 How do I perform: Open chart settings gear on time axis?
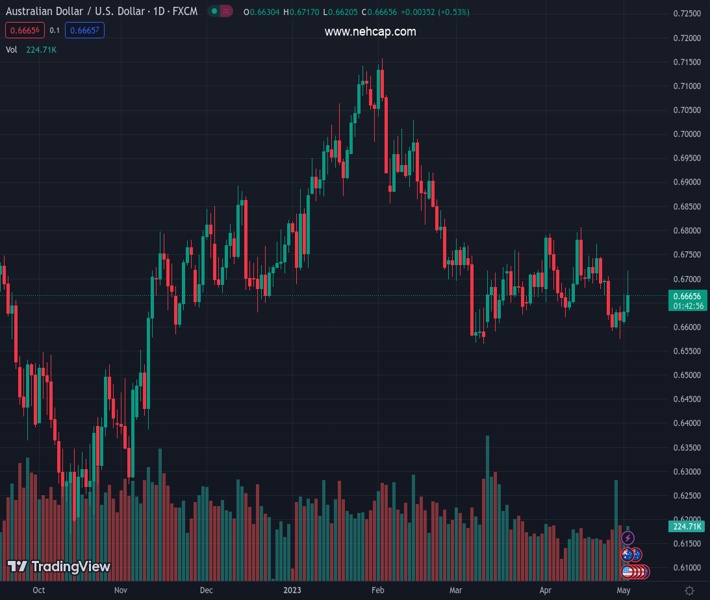[689, 590]
